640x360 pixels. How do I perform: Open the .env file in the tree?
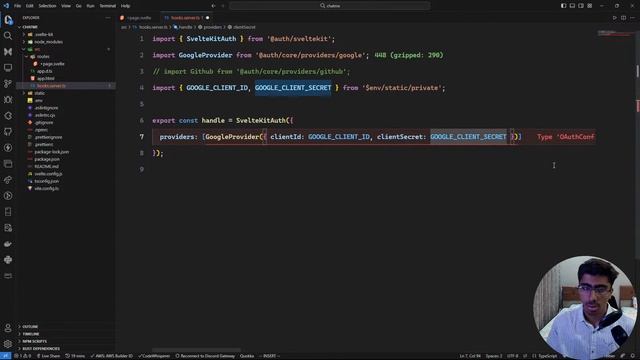pos(39,100)
